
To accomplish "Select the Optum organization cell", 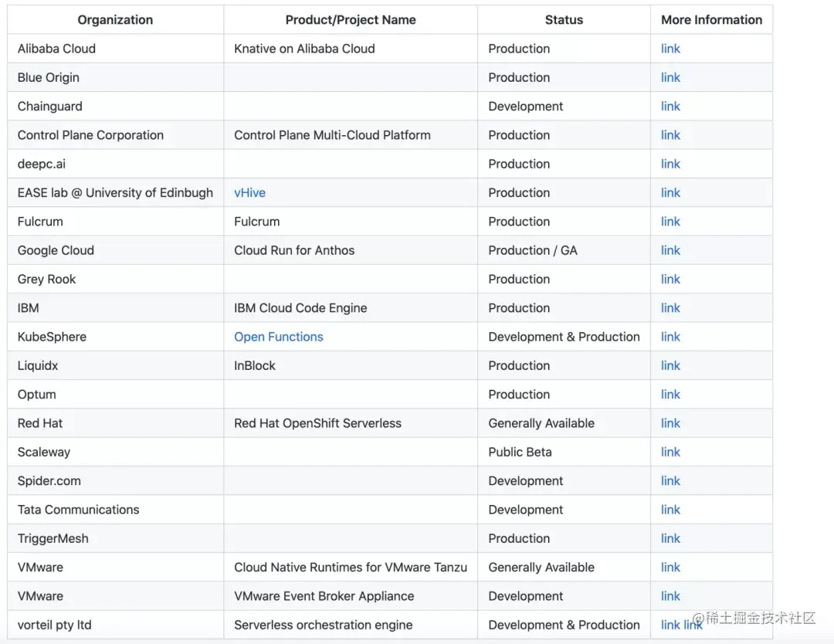I will 115,394.
